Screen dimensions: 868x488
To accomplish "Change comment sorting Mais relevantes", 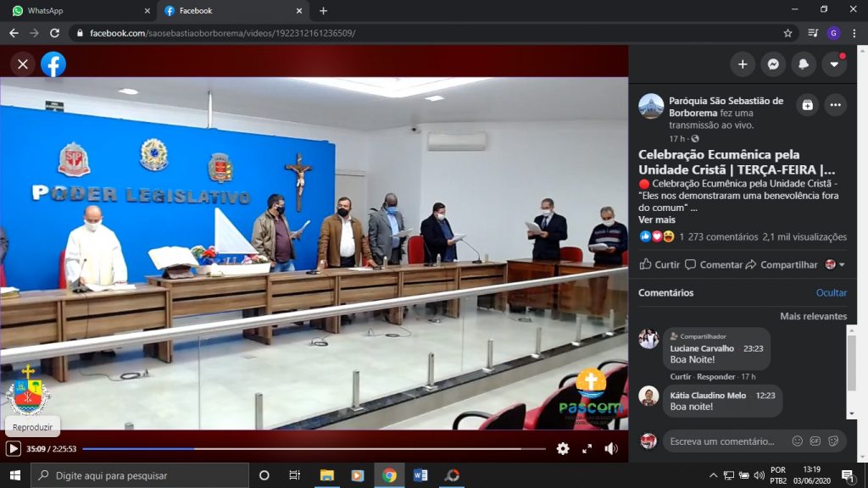I will 813,317.
